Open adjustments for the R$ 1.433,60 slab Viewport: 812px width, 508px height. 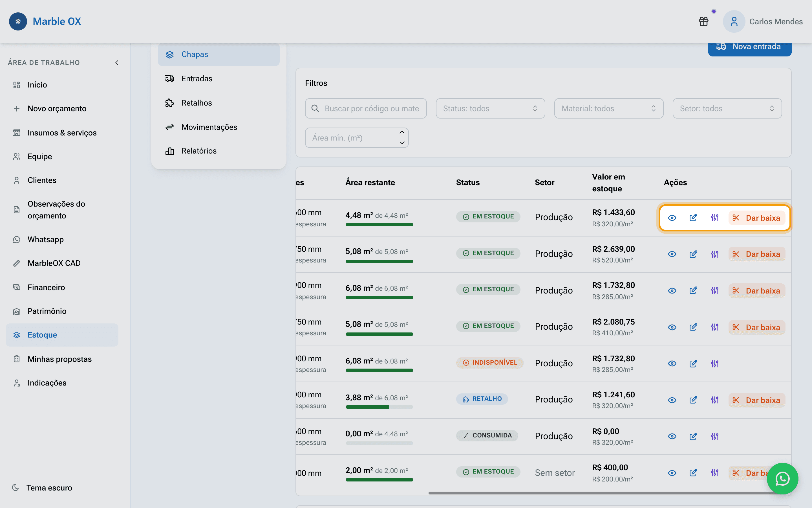[x=715, y=218]
